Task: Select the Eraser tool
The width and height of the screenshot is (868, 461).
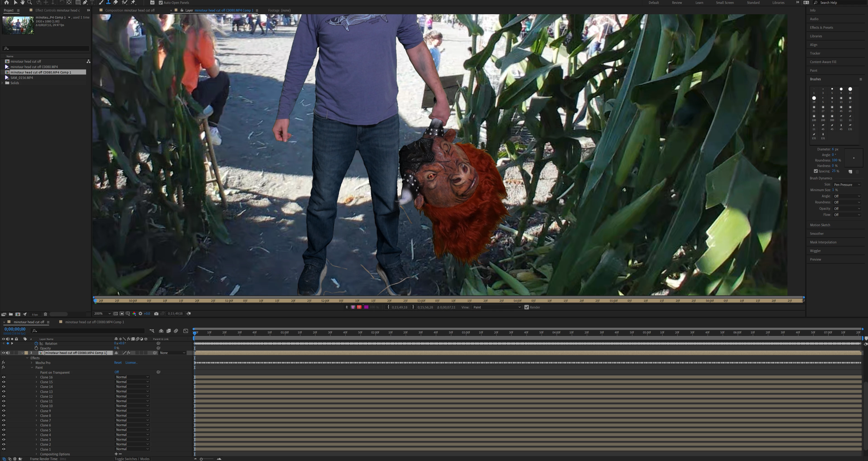Action: click(116, 2)
